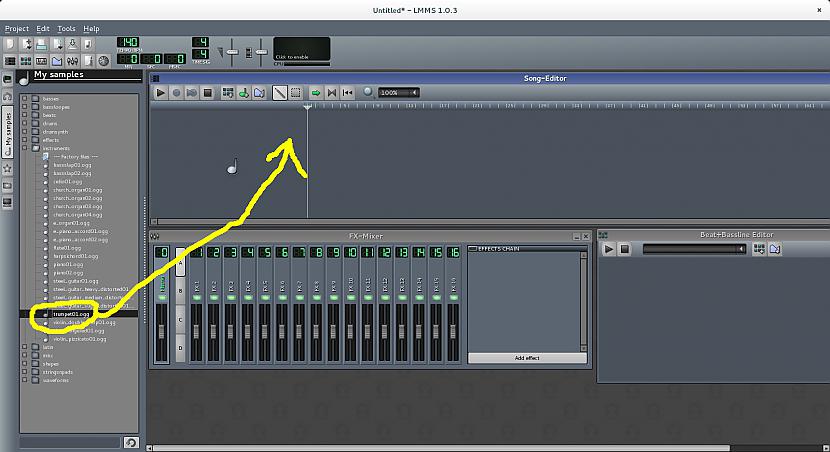Image resolution: width=830 pixels, height=452 pixels.
Task: Click the oscilloscope 'Click to enable' display
Action: tap(302, 49)
